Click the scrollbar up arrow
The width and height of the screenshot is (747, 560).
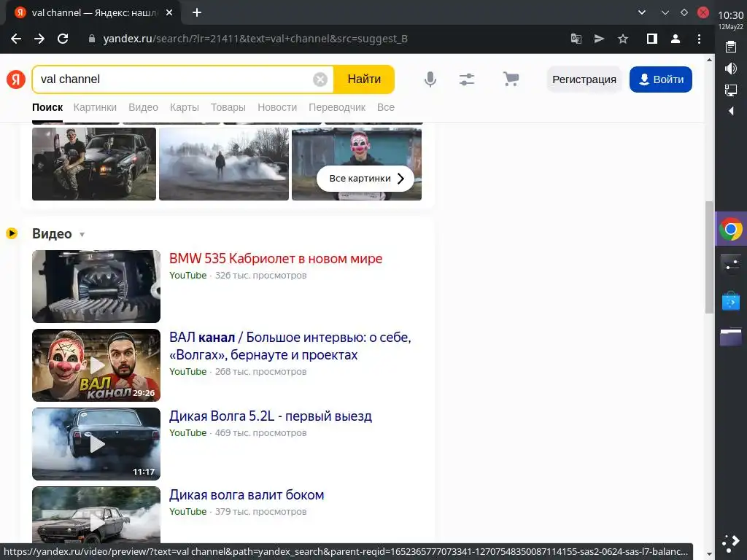click(709, 60)
